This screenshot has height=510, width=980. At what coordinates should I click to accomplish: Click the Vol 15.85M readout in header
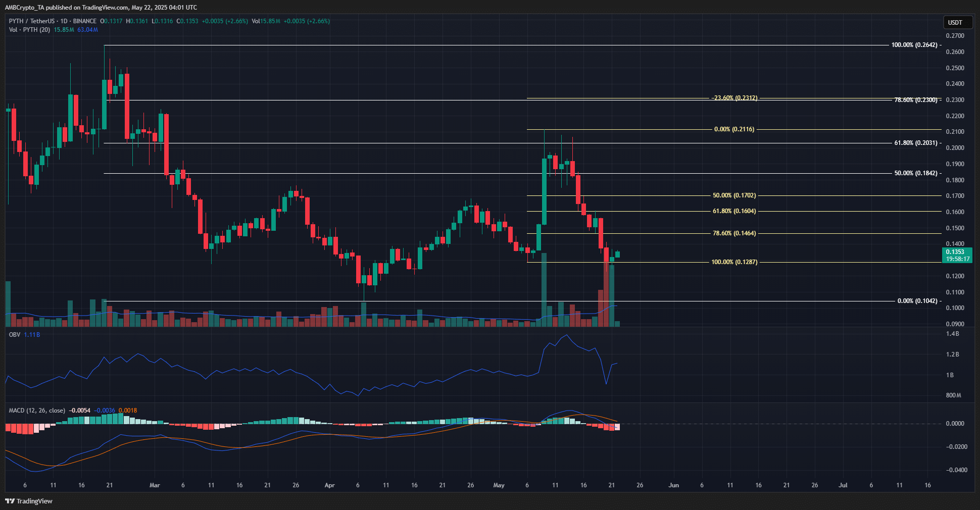(x=266, y=21)
